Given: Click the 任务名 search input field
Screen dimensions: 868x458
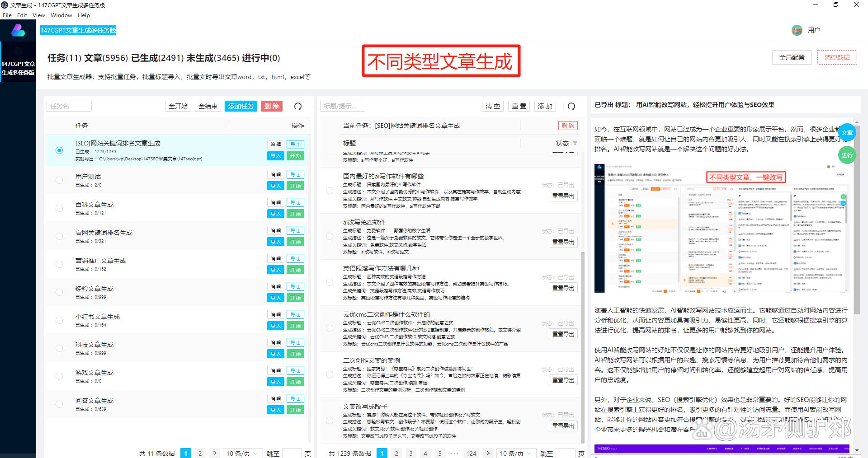Looking at the screenshot, I should [69, 106].
